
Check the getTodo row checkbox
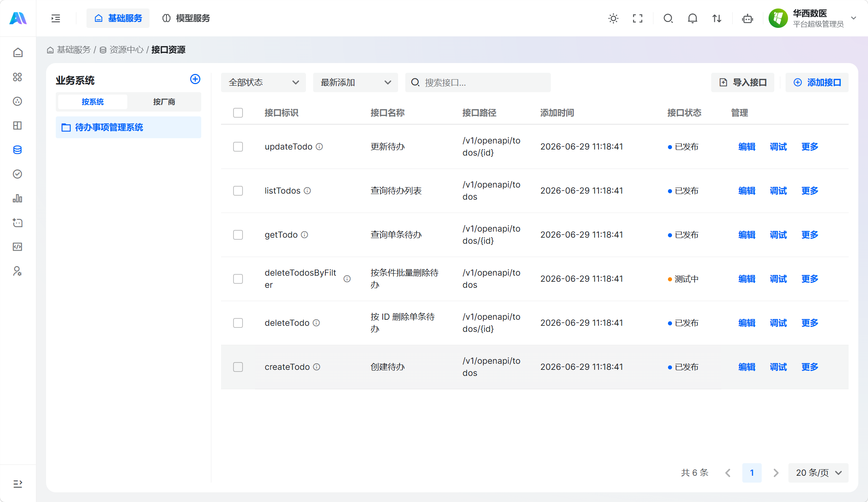[238, 235]
